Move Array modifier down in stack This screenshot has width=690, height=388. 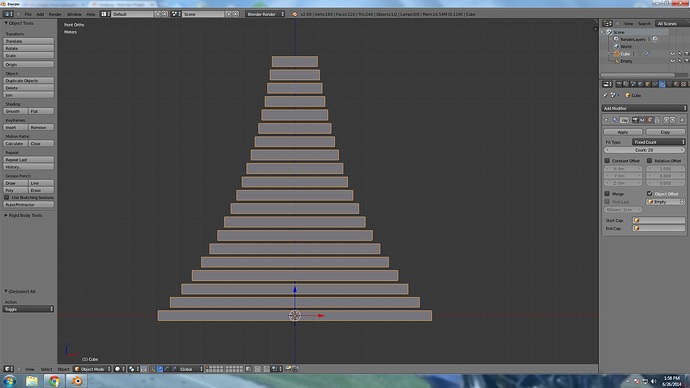(x=672, y=120)
